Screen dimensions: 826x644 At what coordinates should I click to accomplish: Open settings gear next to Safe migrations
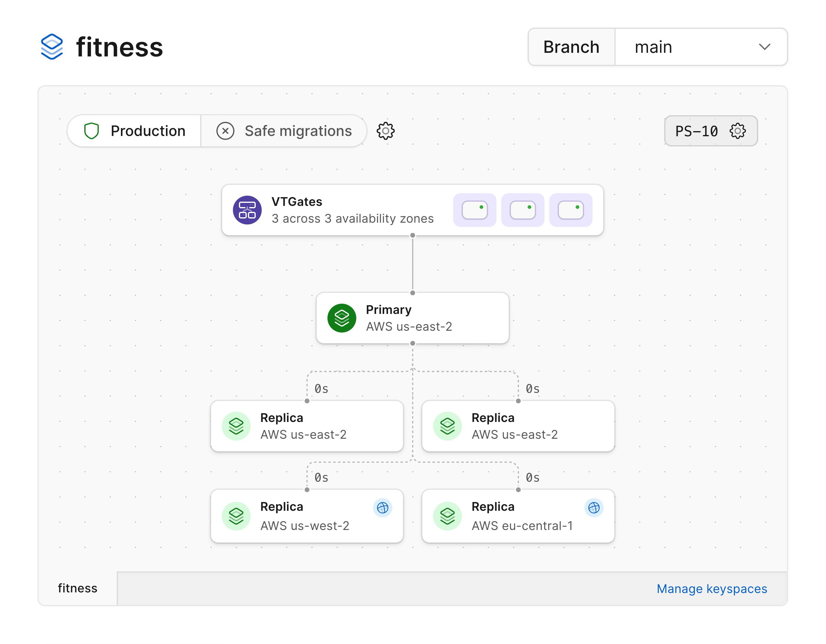click(x=385, y=131)
